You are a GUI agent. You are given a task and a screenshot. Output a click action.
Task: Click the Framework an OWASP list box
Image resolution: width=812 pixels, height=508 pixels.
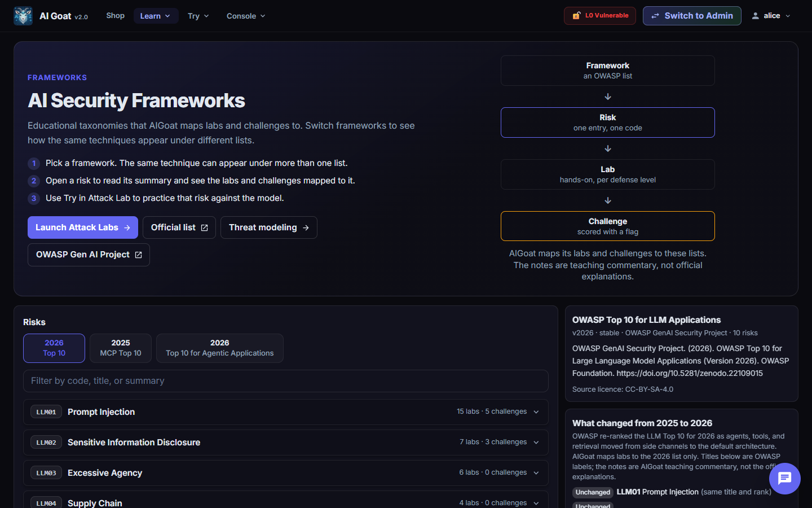(608, 71)
